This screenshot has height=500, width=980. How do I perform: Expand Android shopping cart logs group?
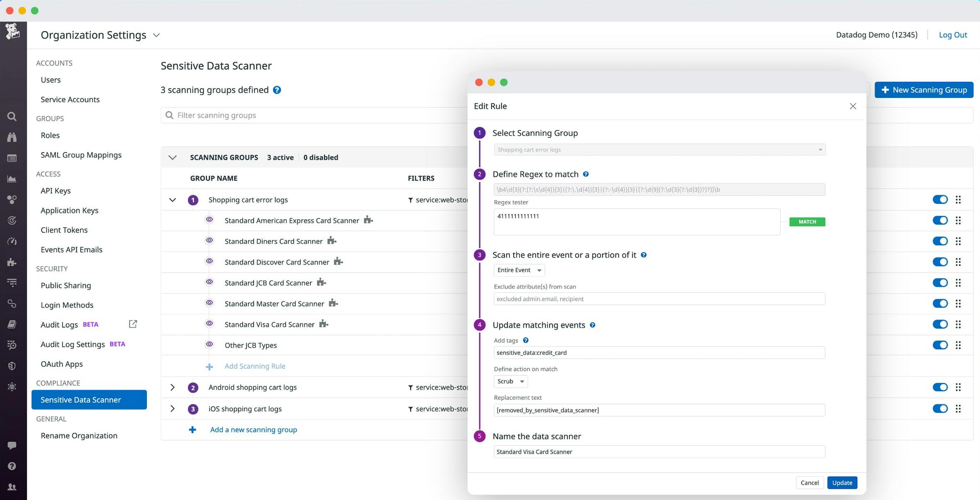pyautogui.click(x=172, y=387)
